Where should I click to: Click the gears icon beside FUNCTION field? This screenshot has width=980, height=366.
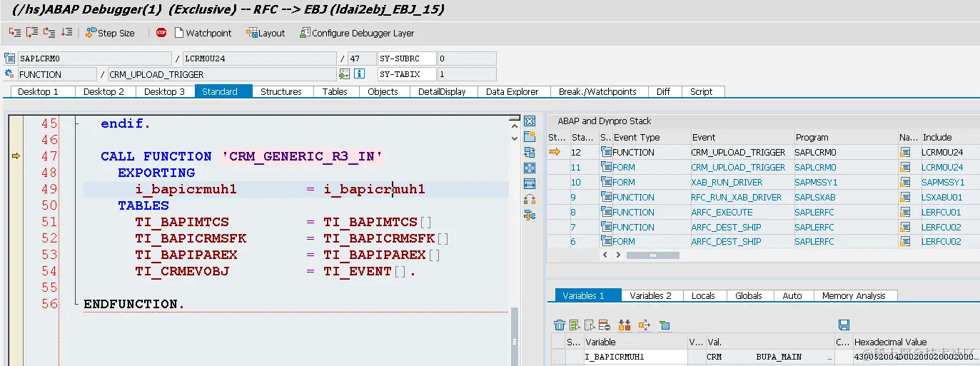(x=9, y=74)
